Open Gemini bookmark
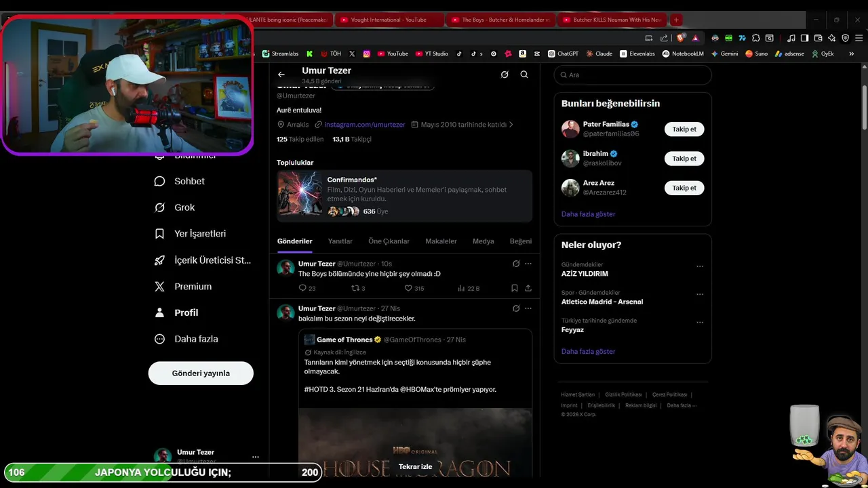This screenshot has width=868, height=488. 724,54
